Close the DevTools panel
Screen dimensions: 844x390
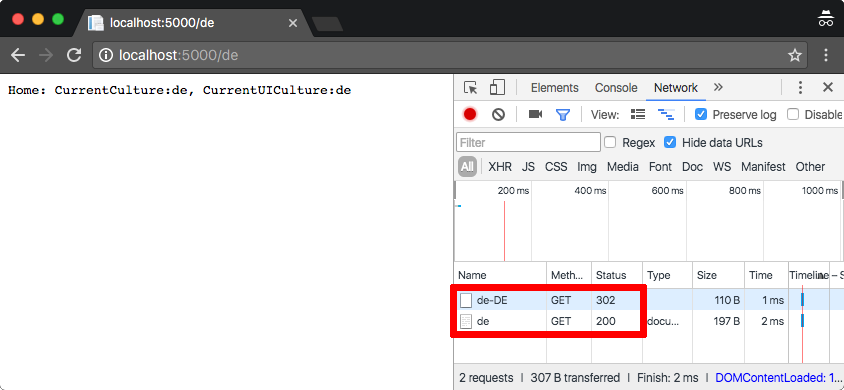pyautogui.click(x=828, y=88)
